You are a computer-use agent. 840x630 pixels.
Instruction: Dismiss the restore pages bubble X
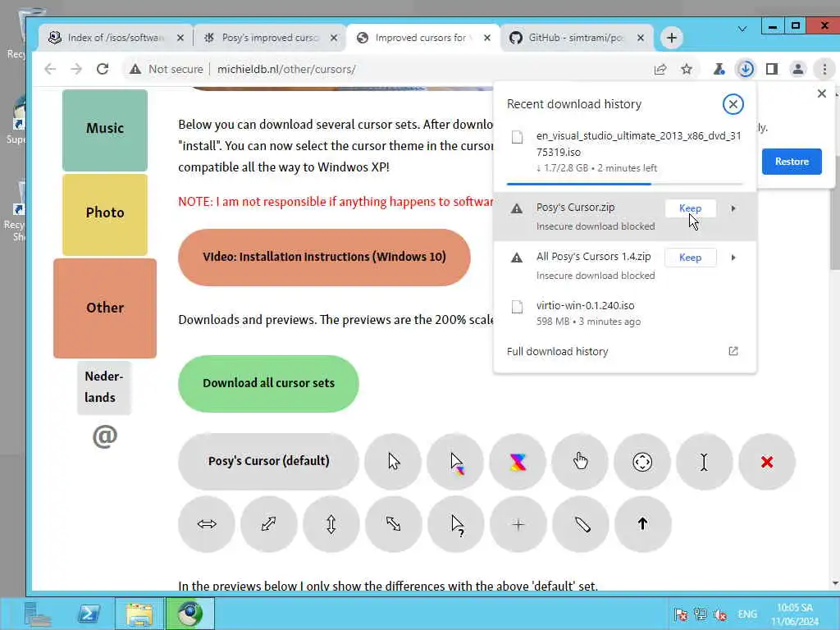[x=822, y=94]
